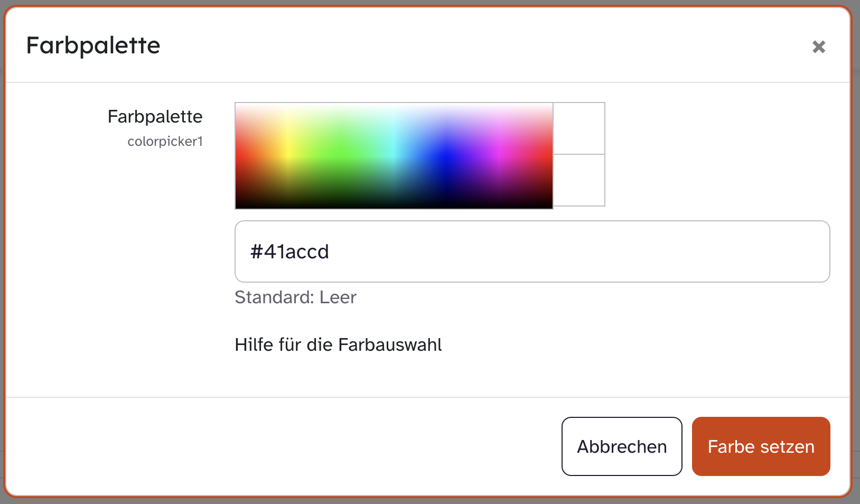Screen dimensions: 860x504
Task: Click the Farbpalette field label
Action: pos(155,117)
